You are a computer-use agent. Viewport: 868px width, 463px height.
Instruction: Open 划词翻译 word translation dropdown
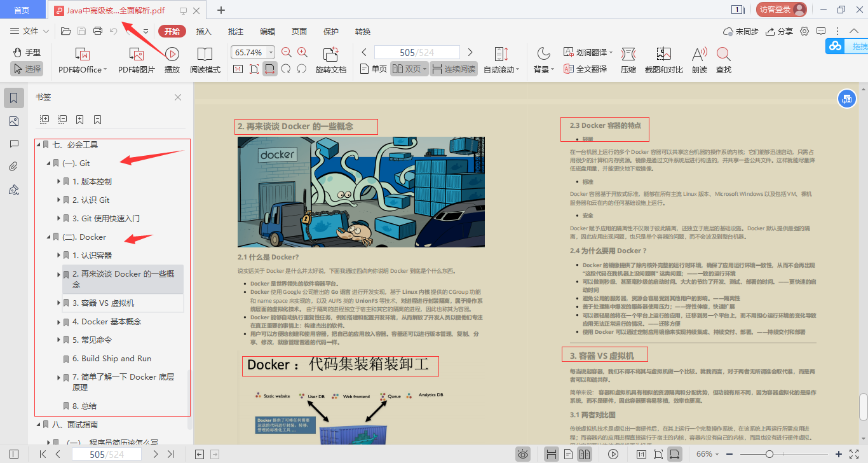pos(588,52)
